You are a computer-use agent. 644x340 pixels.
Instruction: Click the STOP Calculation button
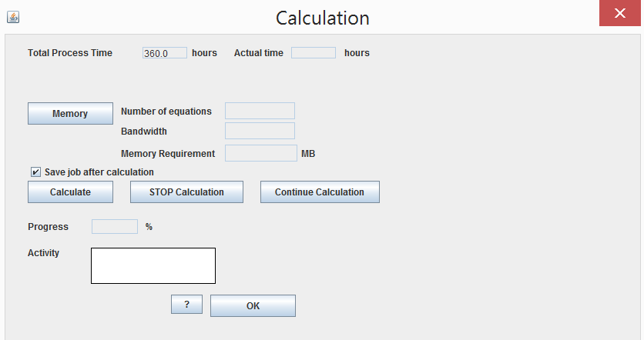tap(186, 192)
